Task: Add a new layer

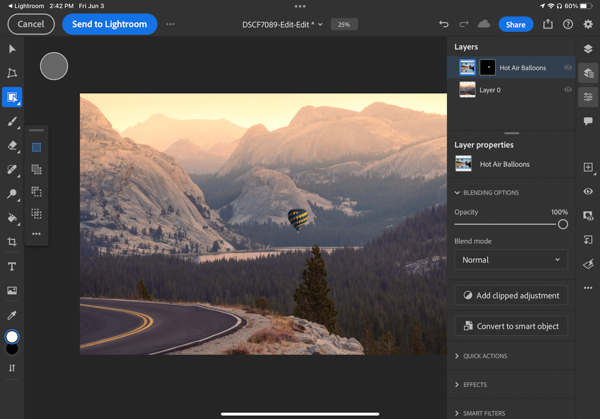Action: click(x=588, y=167)
